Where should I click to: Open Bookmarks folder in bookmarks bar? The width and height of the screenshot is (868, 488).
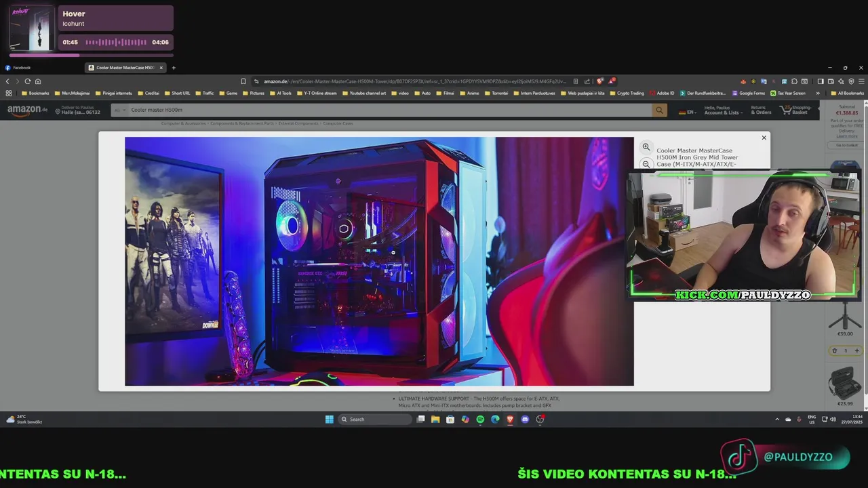tap(36, 93)
